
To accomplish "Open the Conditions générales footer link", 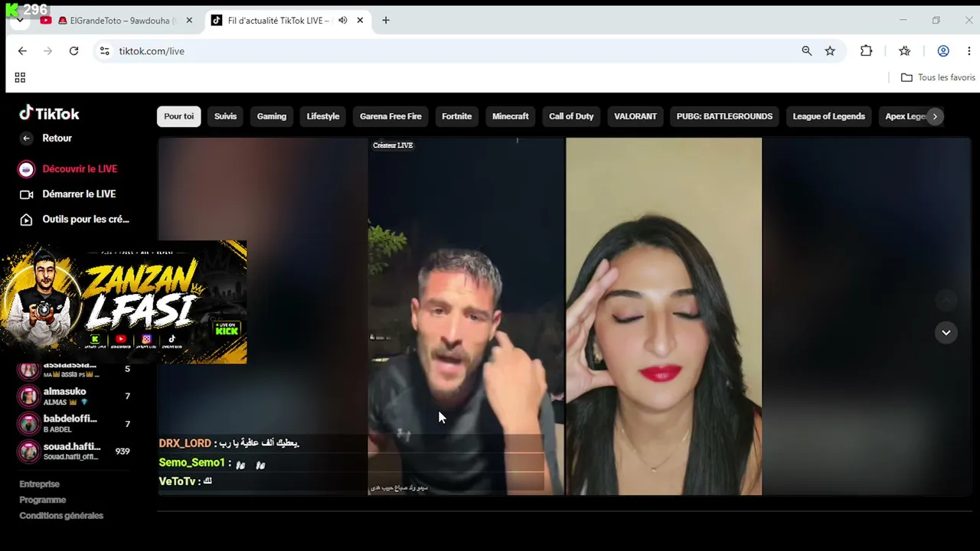I will pyautogui.click(x=61, y=516).
